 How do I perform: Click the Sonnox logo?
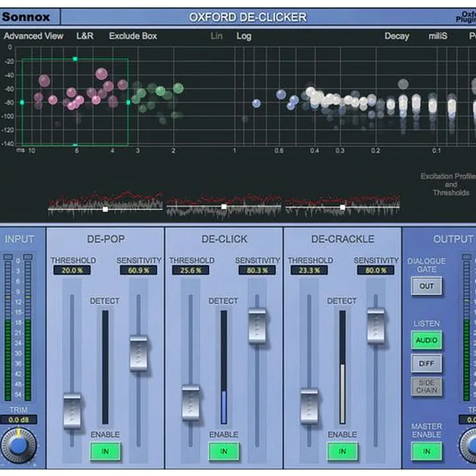click(x=26, y=17)
